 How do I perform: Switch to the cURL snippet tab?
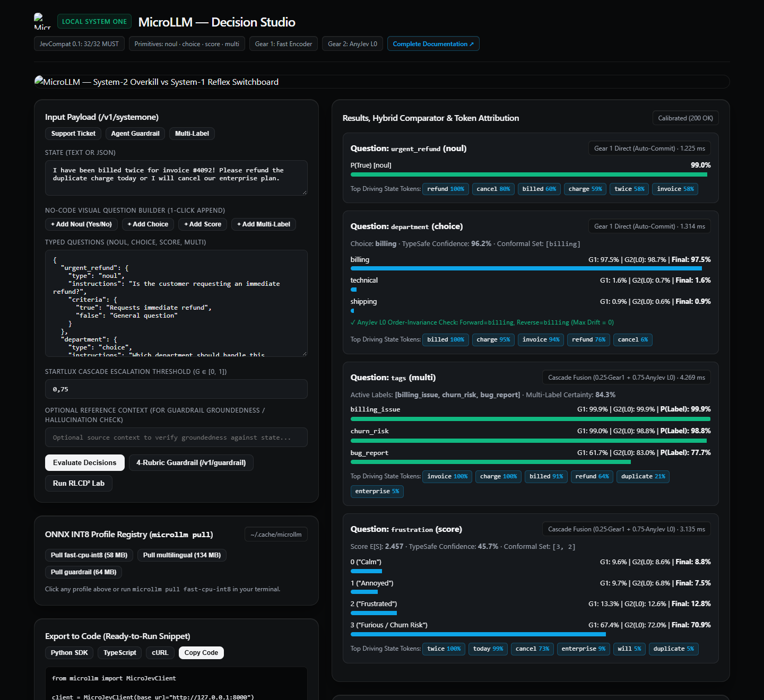[160, 653]
